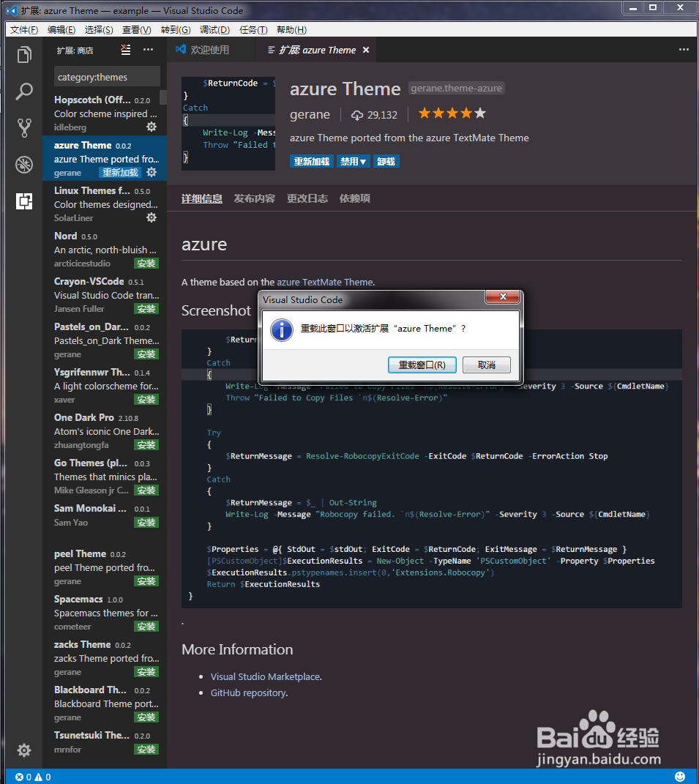Open azure TextMate Theme link
699x784 pixels.
(x=325, y=283)
